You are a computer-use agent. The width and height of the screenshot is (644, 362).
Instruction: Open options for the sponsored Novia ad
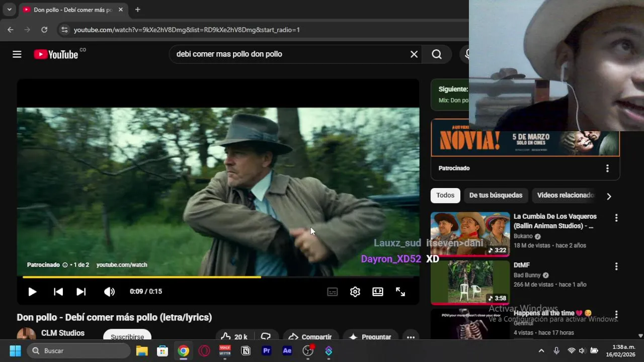pyautogui.click(x=607, y=168)
